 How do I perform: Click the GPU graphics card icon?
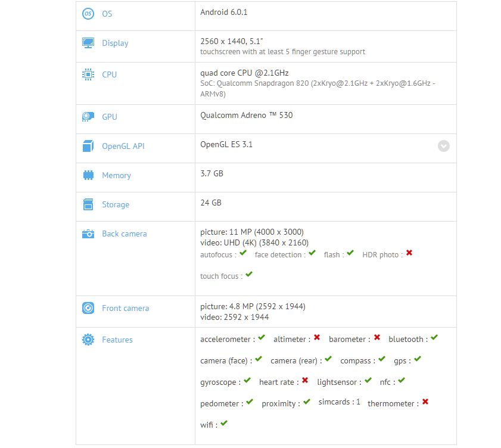88,117
